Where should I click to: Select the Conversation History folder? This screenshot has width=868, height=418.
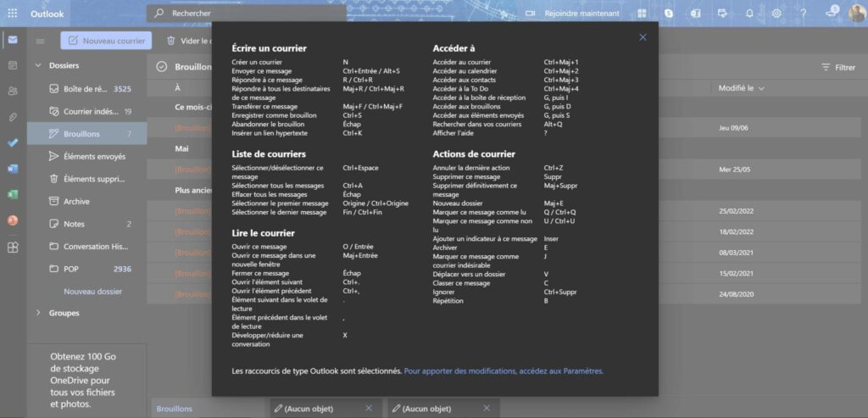[x=87, y=247]
